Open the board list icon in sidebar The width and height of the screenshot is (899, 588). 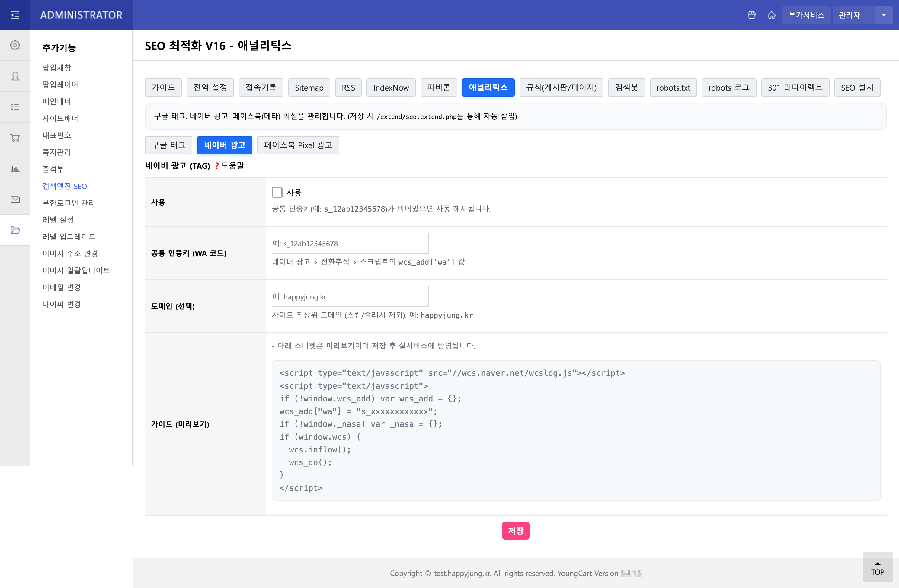(15, 107)
